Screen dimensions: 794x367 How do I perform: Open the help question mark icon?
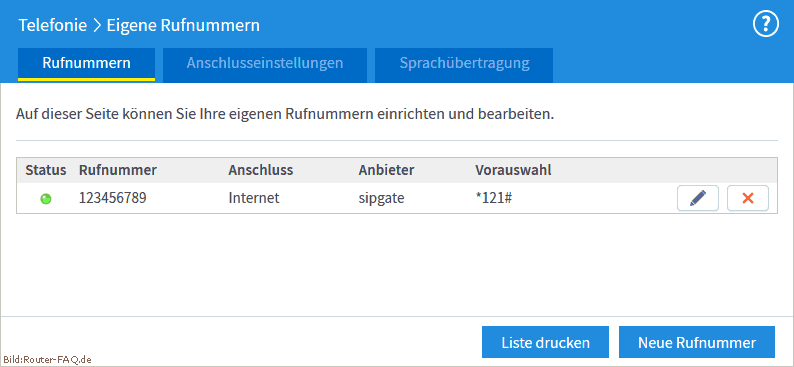tap(766, 24)
